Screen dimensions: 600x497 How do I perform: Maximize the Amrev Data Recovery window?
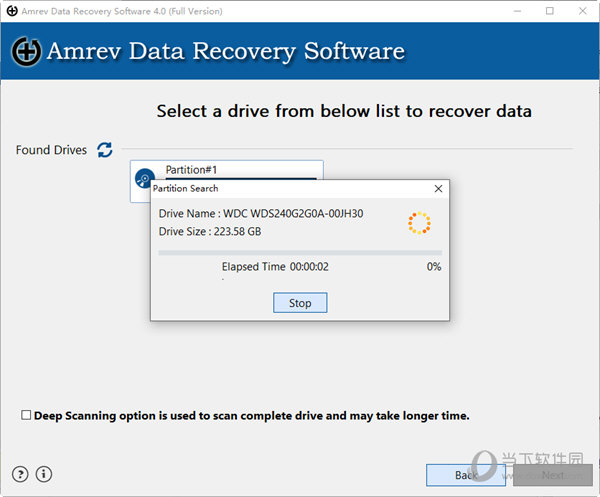[549, 11]
